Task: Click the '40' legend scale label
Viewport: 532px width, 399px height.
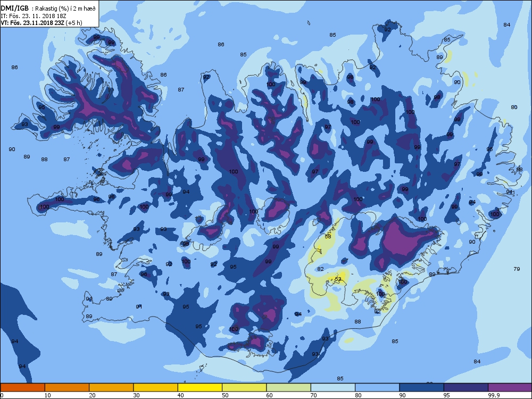Action: [x=181, y=395]
